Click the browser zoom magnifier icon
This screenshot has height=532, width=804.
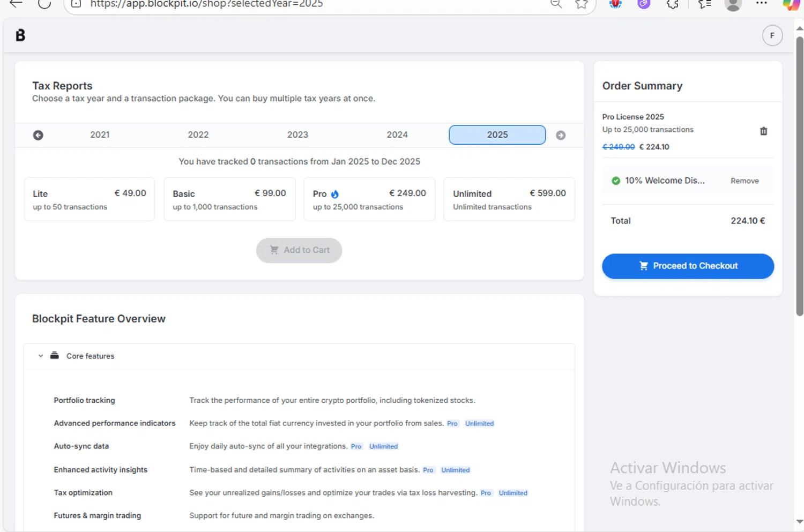point(556,4)
